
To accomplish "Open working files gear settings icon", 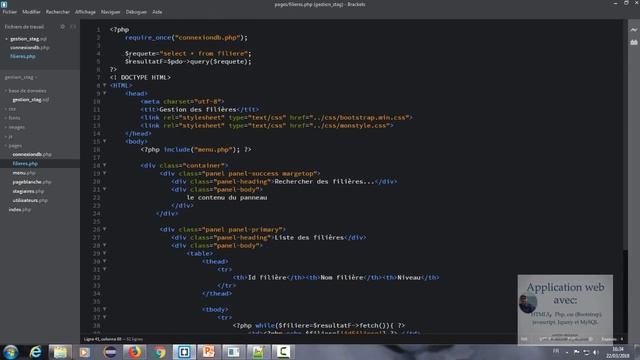I will [x=62, y=27].
